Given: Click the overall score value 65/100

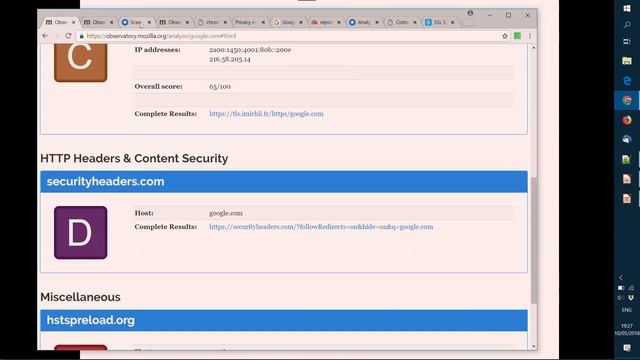Looking at the screenshot, I should pyautogui.click(x=220, y=87).
